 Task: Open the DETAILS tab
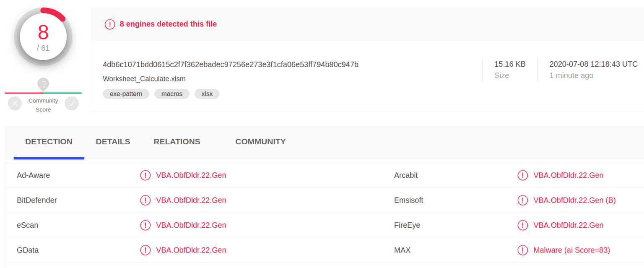[113, 142]
